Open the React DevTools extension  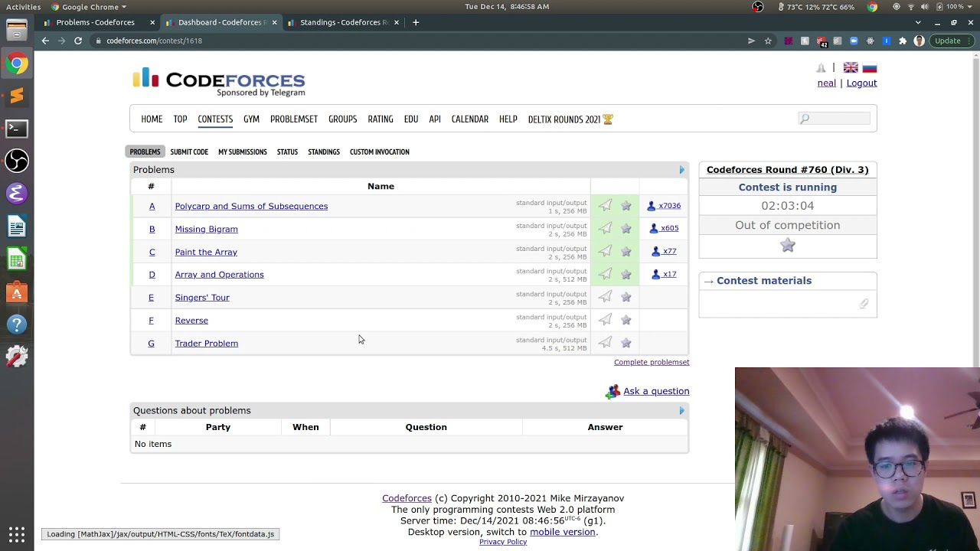[x=870, y=41]
